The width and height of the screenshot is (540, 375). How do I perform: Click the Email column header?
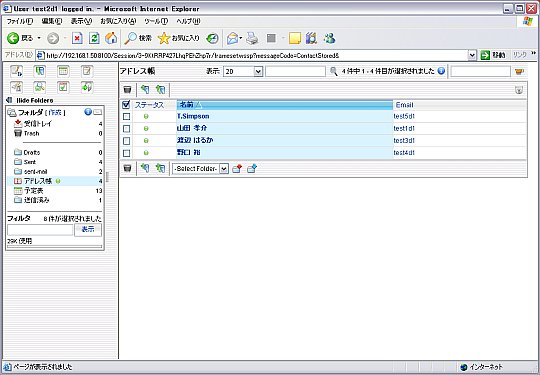(404, 105)
